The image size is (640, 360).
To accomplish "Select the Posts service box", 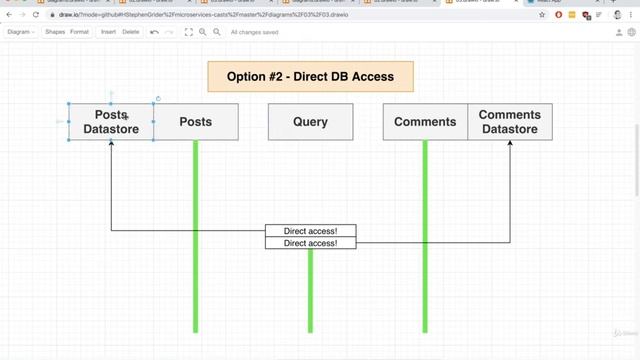I will tap(196, 122).
